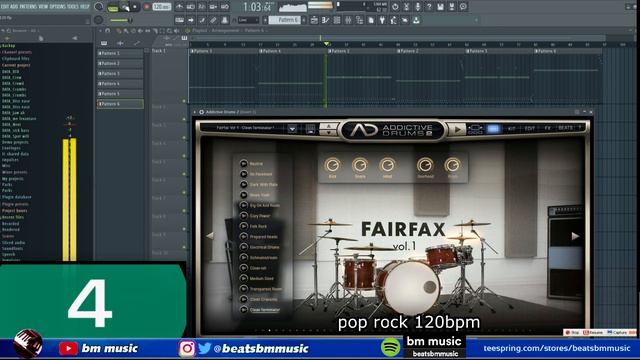640x360 pixels.
Task: Mute Track 2 via its green dot
Action: click(x=184, y=119)
